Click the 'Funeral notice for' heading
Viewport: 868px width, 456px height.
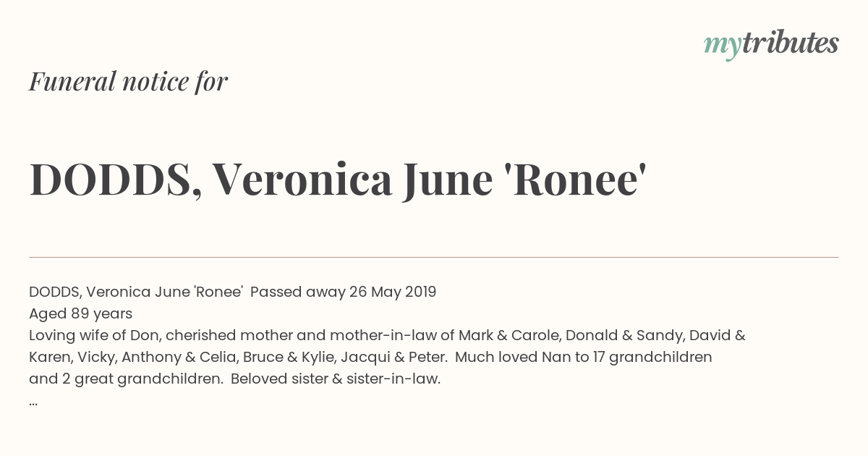click(128, 81)
